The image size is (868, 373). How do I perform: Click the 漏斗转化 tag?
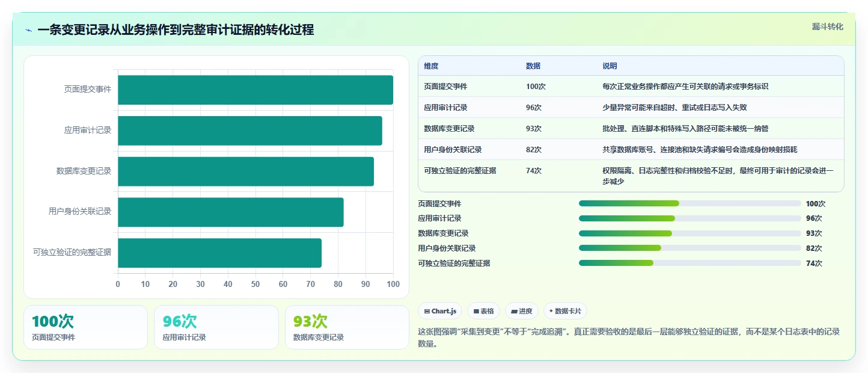[827, 26]
